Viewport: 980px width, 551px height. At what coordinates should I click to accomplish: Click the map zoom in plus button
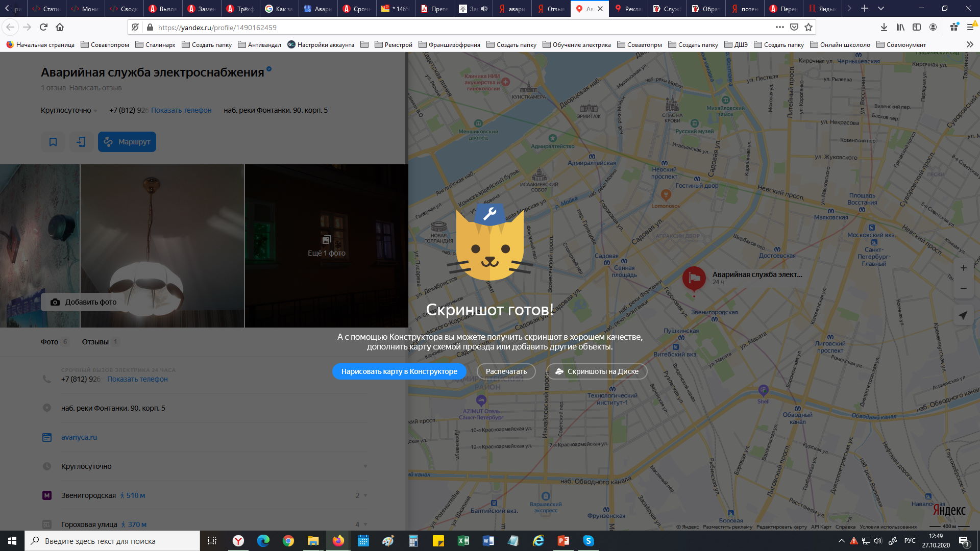tap(963, 268)
